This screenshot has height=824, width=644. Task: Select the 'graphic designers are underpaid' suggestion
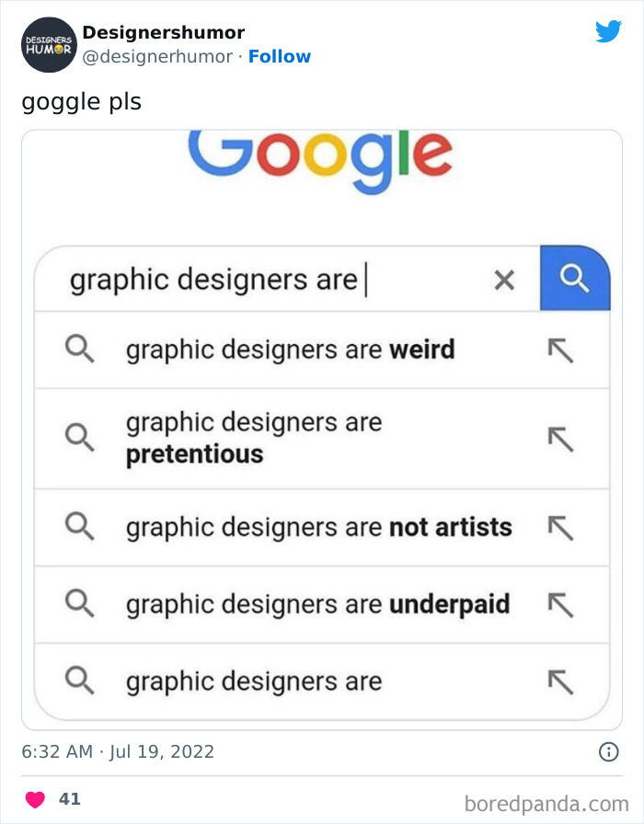319,604
